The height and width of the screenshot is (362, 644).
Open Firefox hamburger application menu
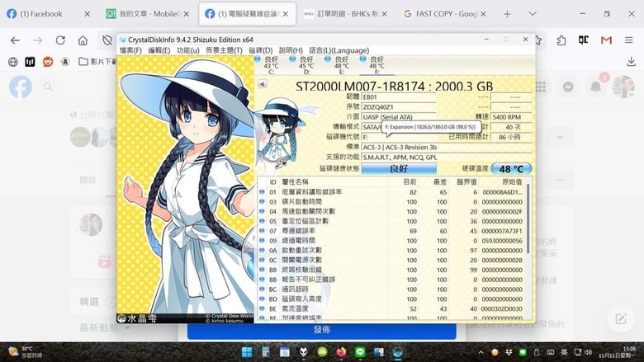[629, 40]
